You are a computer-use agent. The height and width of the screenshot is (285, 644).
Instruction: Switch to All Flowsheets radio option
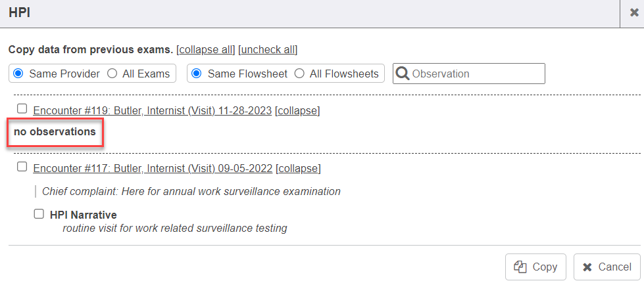[300, 74]
